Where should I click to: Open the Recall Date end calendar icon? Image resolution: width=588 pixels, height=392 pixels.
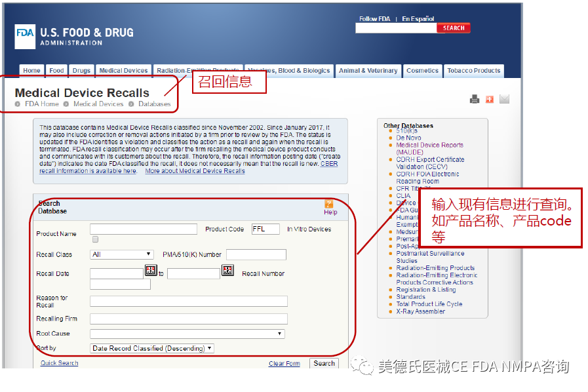(227, 270)
